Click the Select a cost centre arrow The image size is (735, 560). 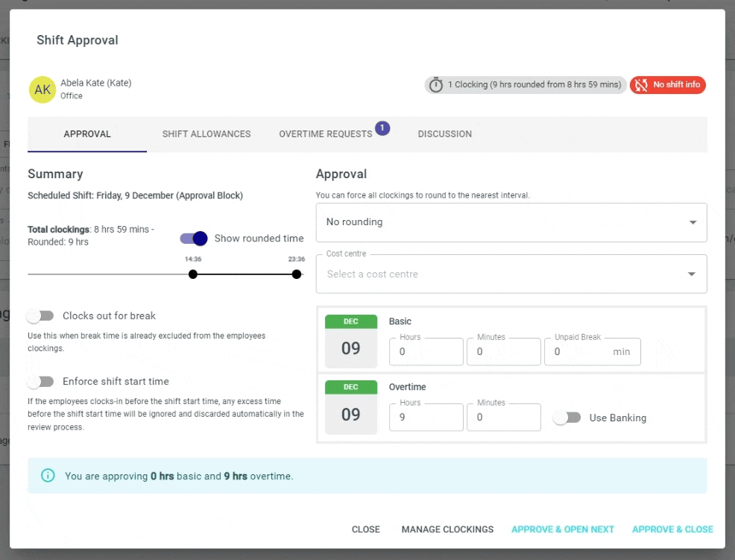point(692,274)
